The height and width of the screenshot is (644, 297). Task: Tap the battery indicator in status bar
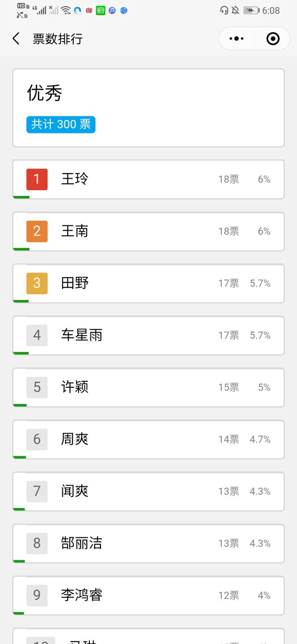pyautogui.click(x=251, y=10)
